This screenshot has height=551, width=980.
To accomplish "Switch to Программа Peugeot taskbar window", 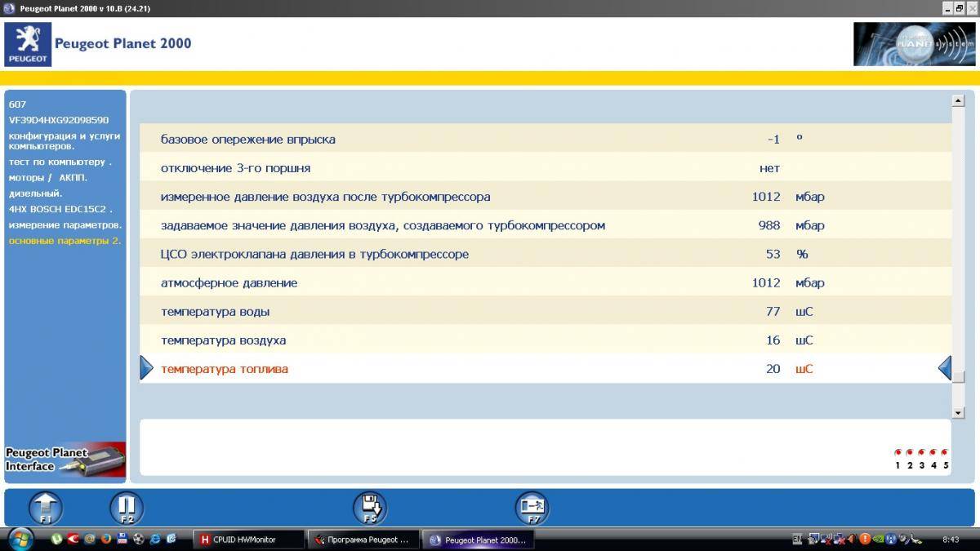I will coord(363,540).
